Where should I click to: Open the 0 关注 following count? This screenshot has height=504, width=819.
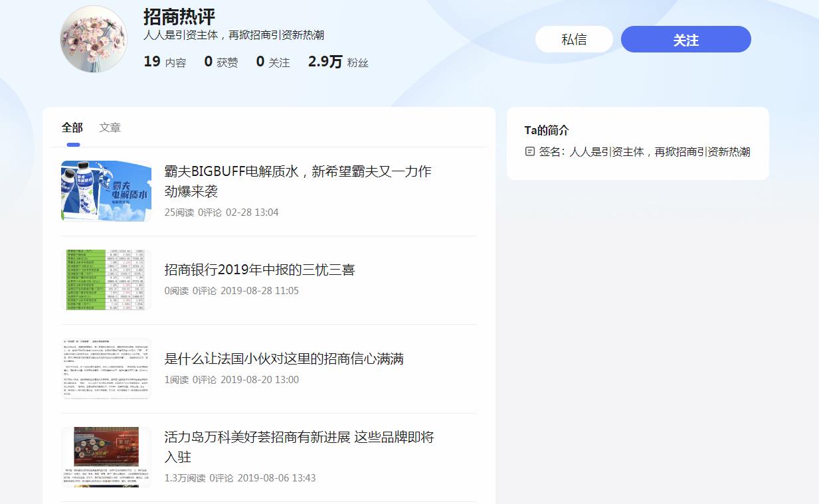[x=273, y=62]
